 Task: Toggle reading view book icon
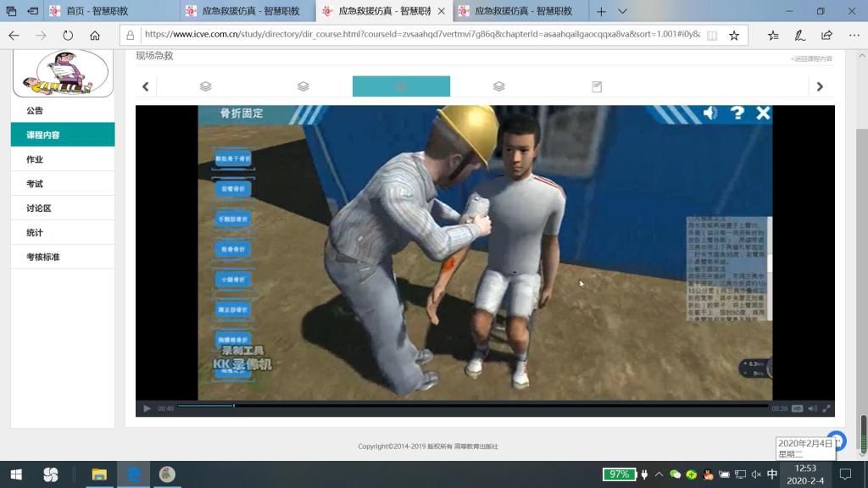point(712,36)
